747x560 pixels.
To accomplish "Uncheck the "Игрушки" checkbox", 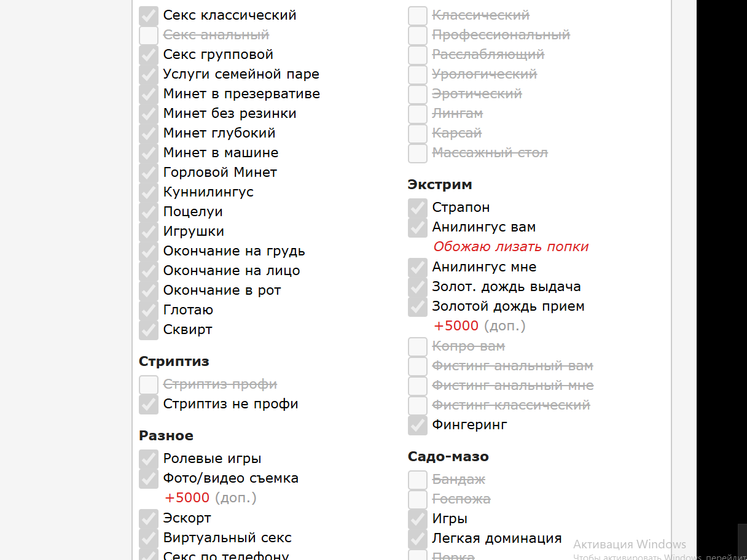I will (x=149, y=231).
